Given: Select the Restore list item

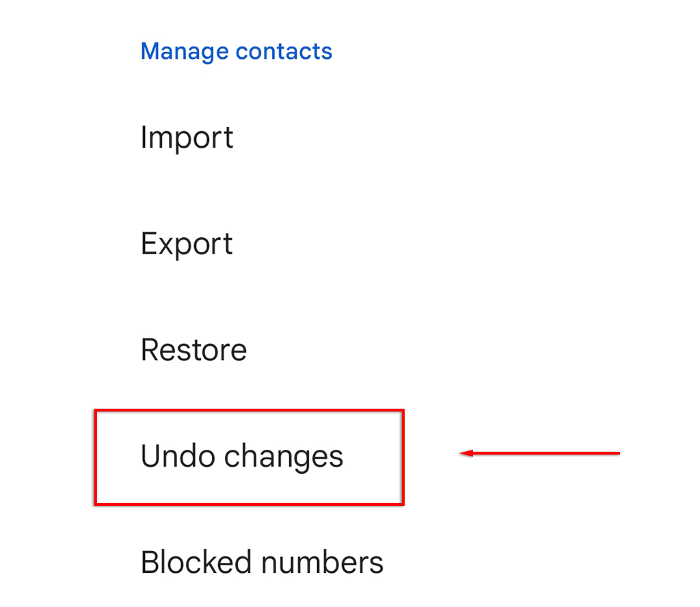Looking at the screenshot, I should click(193, 350).
